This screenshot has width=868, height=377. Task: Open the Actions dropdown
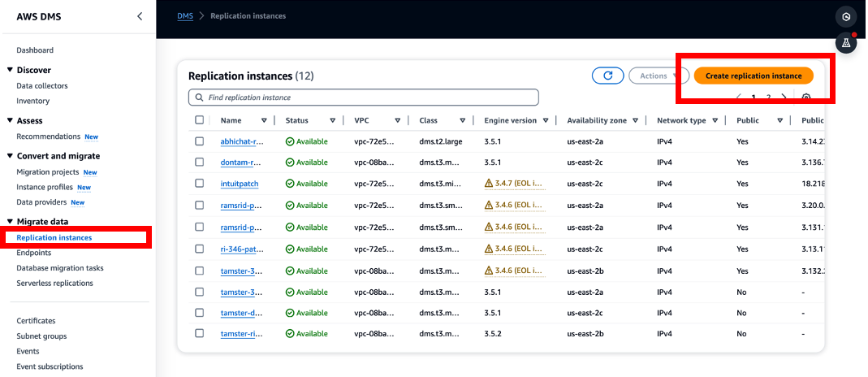click(659, 76)
